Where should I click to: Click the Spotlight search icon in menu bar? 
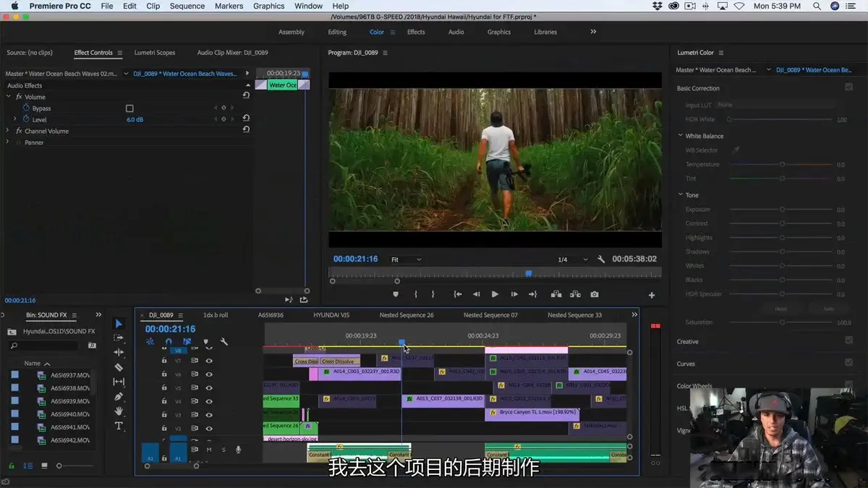point(817,6)
